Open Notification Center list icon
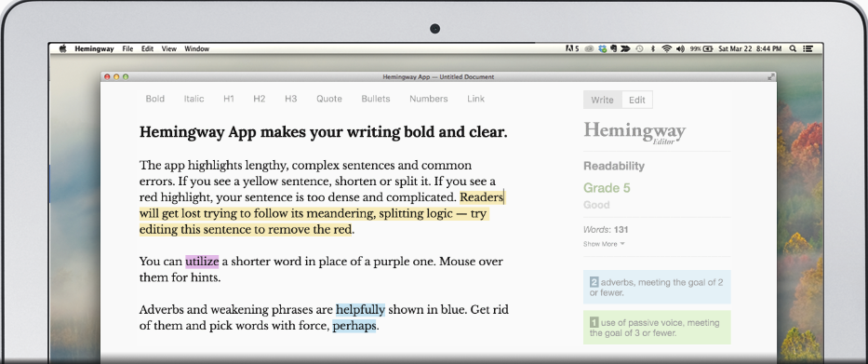Viewport: 868px width, 364px height. click(808, 48)
